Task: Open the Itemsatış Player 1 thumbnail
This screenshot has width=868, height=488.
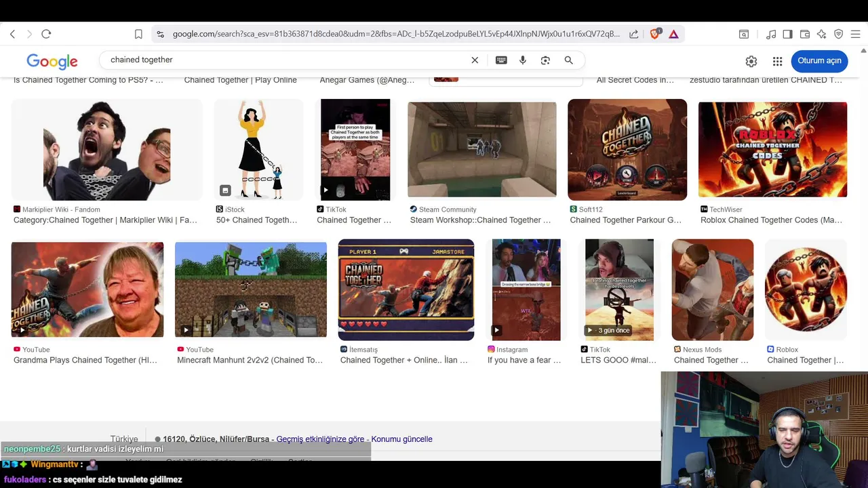Action: (406, 289)
